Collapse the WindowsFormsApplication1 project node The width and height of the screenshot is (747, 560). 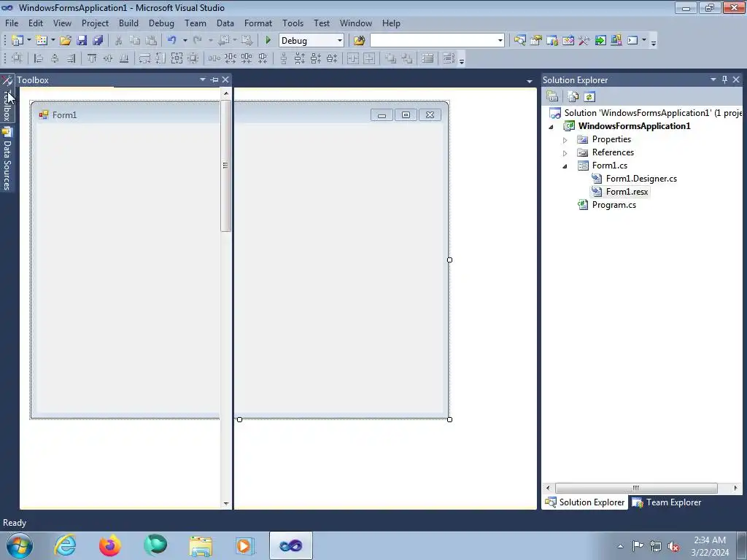click(x=551, y=127)
